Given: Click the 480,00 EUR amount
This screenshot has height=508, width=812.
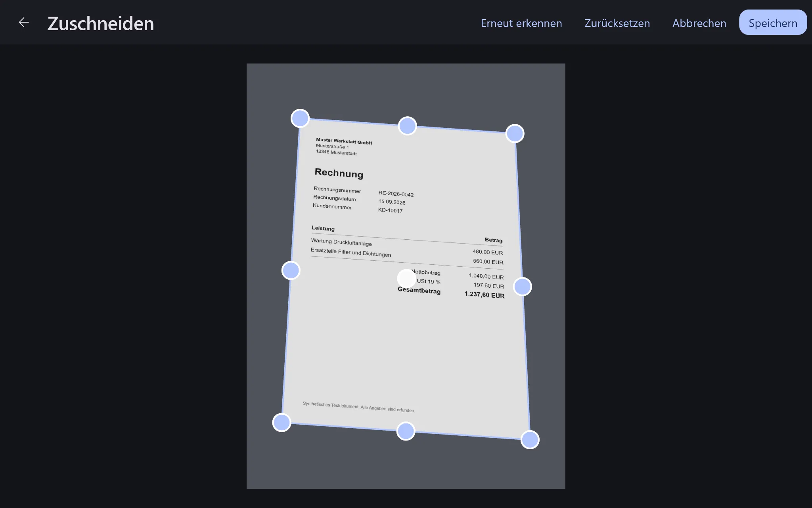Looking at the screenshot, I should pyautogui.click(x=488, y=252).
